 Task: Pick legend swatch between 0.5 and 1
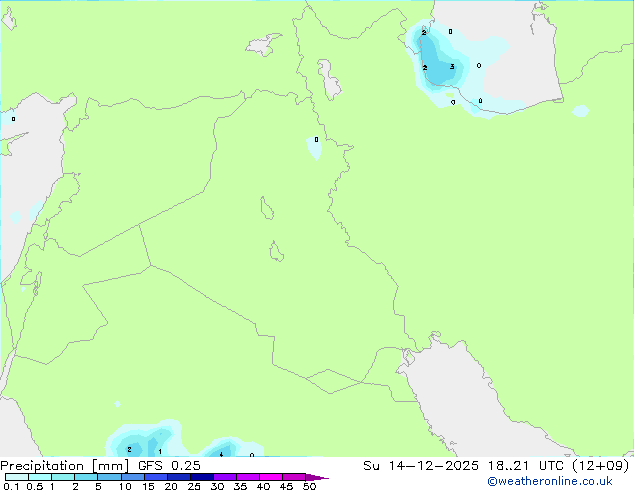pos(40,477)
